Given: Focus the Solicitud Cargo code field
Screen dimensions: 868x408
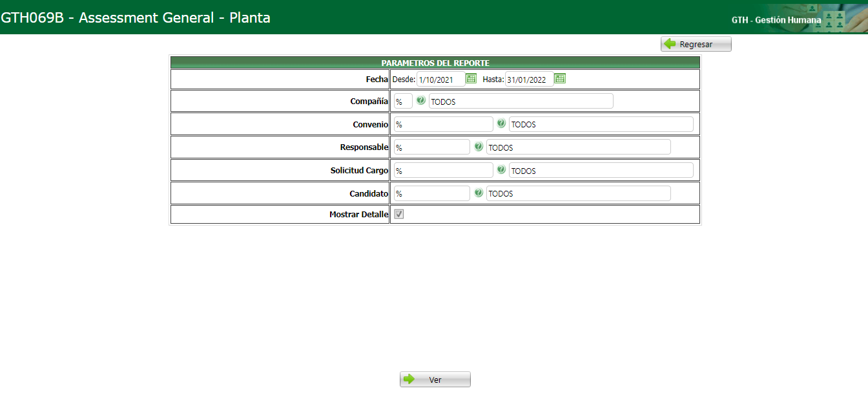Looking at the screenshot, I should point(444,171).
